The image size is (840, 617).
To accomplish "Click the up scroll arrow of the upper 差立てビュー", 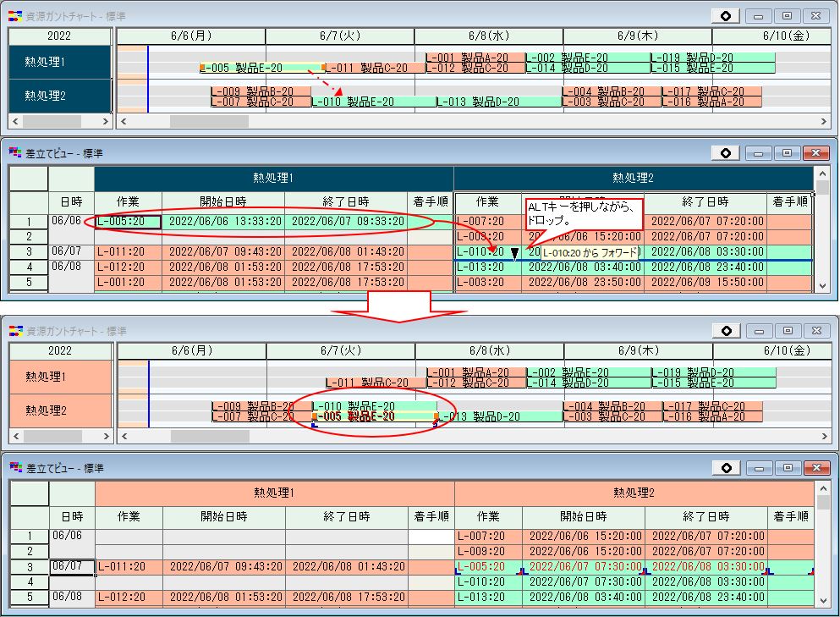I will (x=822, y=174).
